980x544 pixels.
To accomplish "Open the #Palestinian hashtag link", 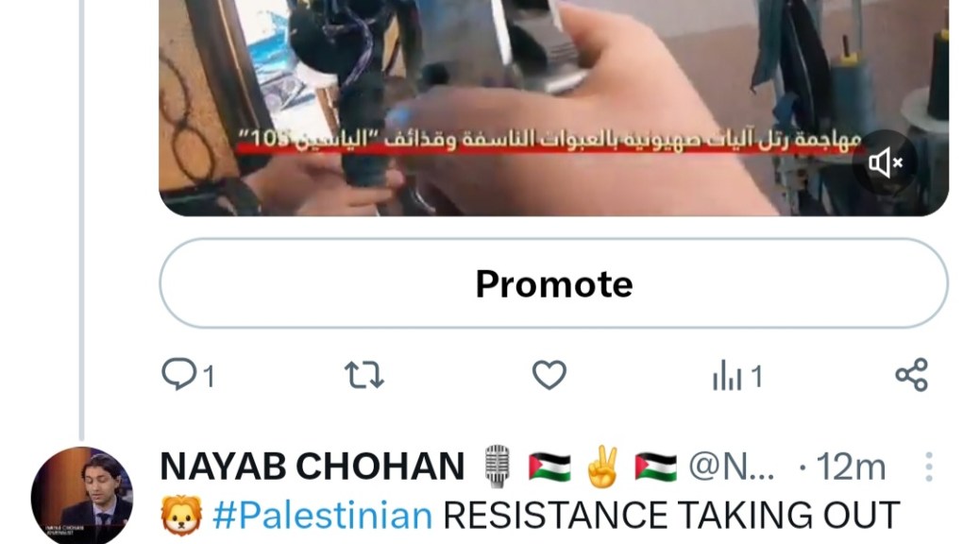I will coord(323,516).
